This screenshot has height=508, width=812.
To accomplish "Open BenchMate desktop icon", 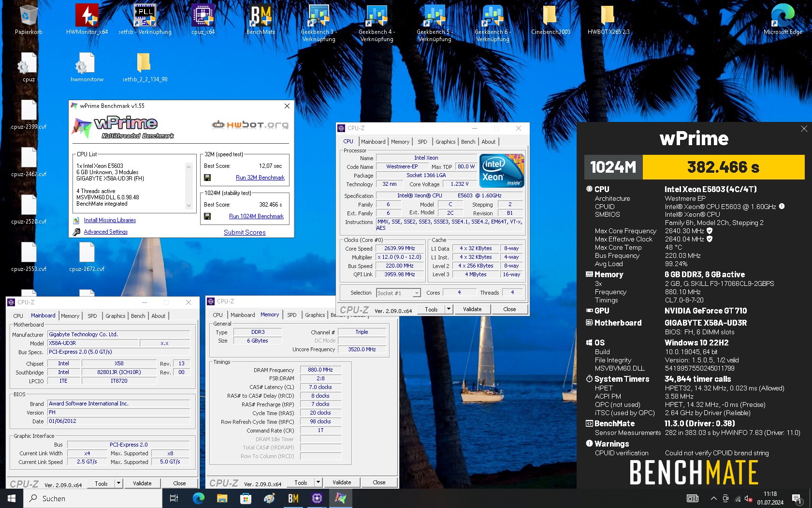I will [x=261, y=19].
